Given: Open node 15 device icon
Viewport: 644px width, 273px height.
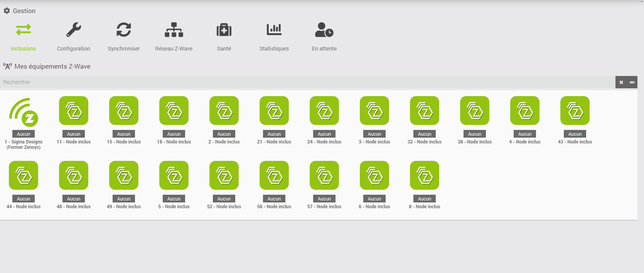Looking at the screenshot, I should (x=124, y=111).
